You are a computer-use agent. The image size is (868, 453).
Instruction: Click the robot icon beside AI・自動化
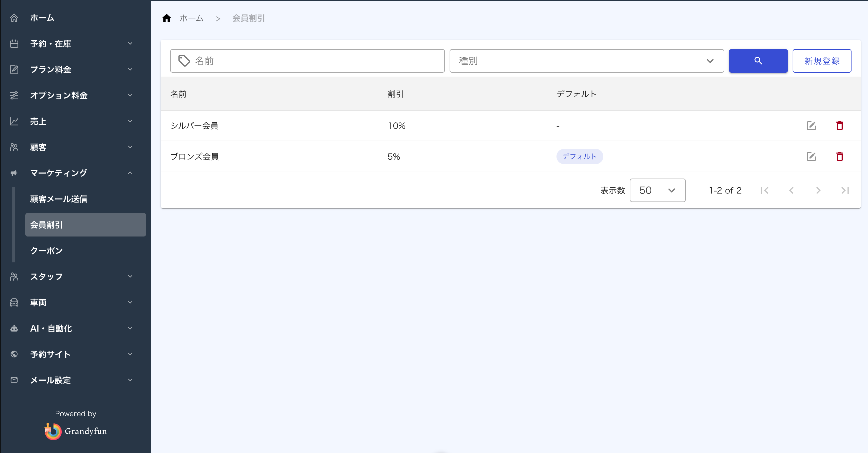(14, 328)
